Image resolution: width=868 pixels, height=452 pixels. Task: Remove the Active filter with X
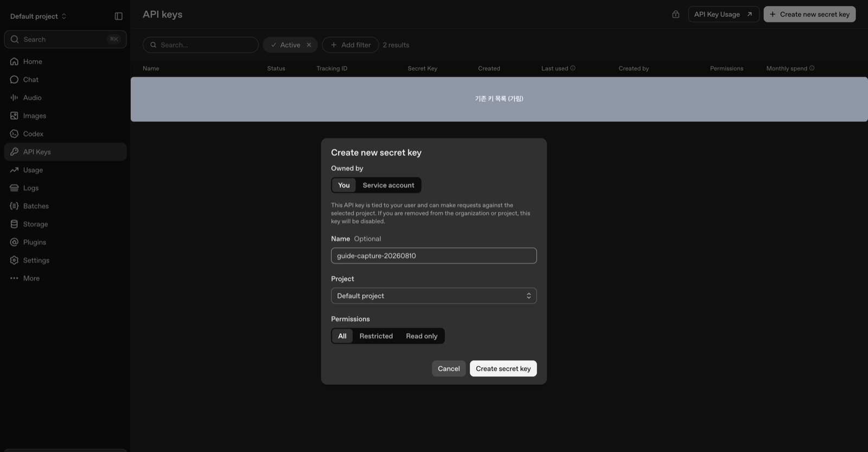[309, 45]
